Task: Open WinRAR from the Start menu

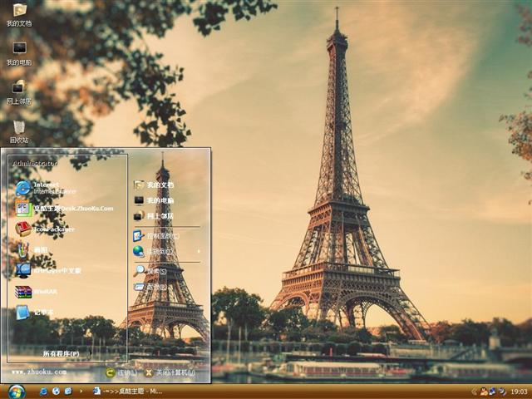Action: click(37, 292)
